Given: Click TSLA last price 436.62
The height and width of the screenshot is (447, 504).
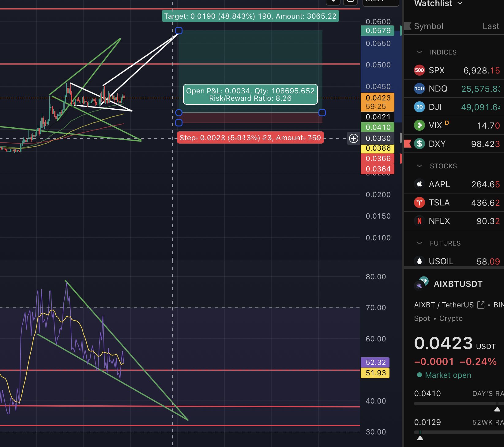Looking at the screenshot, I should [x=486, y=203].
